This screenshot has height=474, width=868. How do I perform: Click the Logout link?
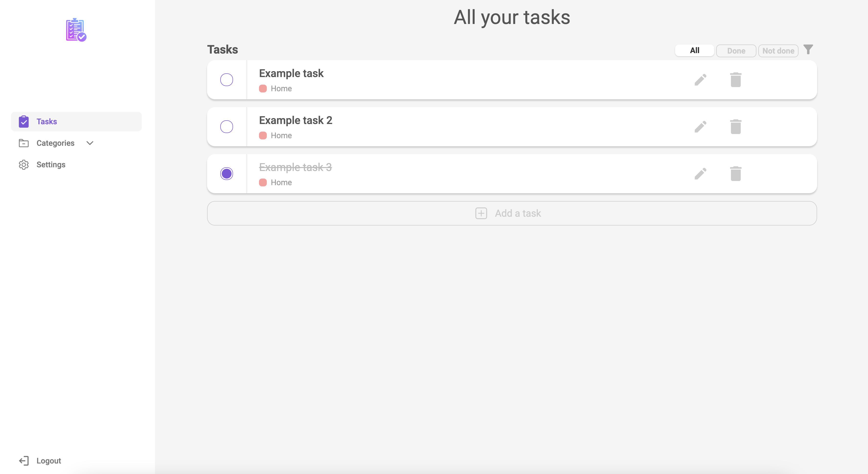click(48, 461)
